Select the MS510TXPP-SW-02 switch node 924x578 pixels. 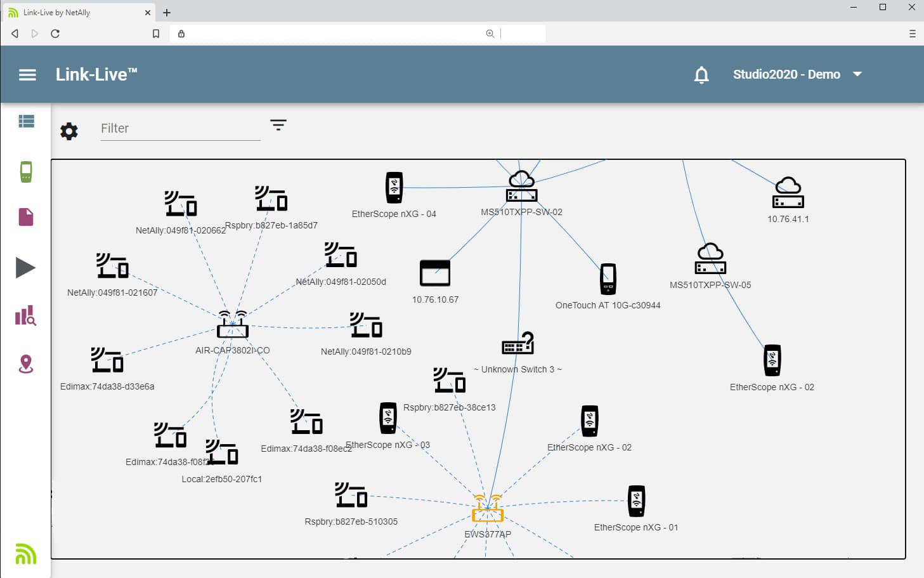[x=521, y=187]
